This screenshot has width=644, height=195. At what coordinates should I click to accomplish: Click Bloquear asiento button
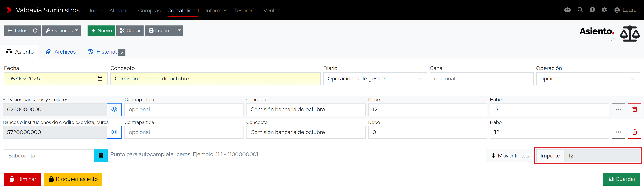(x=73, y=179)
